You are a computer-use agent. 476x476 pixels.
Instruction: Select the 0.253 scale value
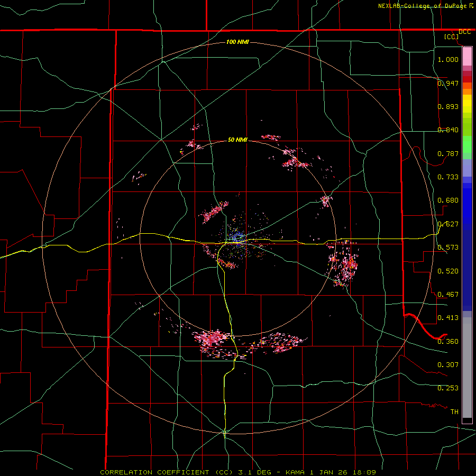pos(448,388)
